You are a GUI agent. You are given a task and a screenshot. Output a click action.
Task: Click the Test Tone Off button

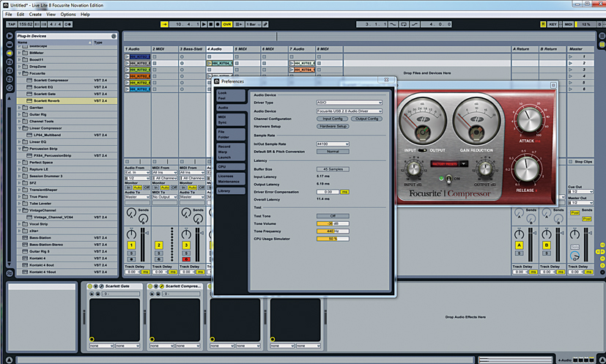[333, 216]
